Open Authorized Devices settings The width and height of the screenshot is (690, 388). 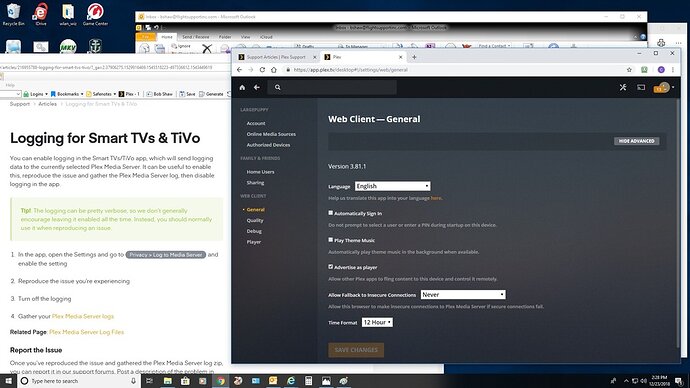click(268, 145)
